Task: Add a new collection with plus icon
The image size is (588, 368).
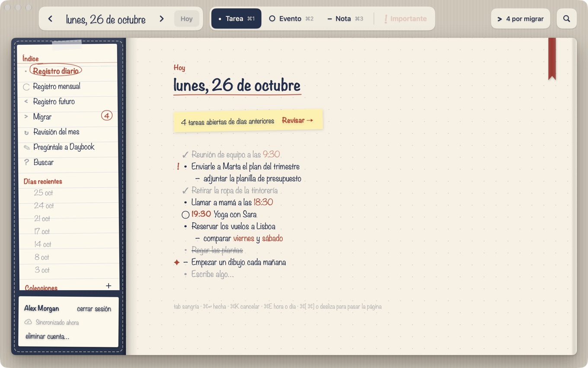Action: pyautogui.click(x=109, y=286)
